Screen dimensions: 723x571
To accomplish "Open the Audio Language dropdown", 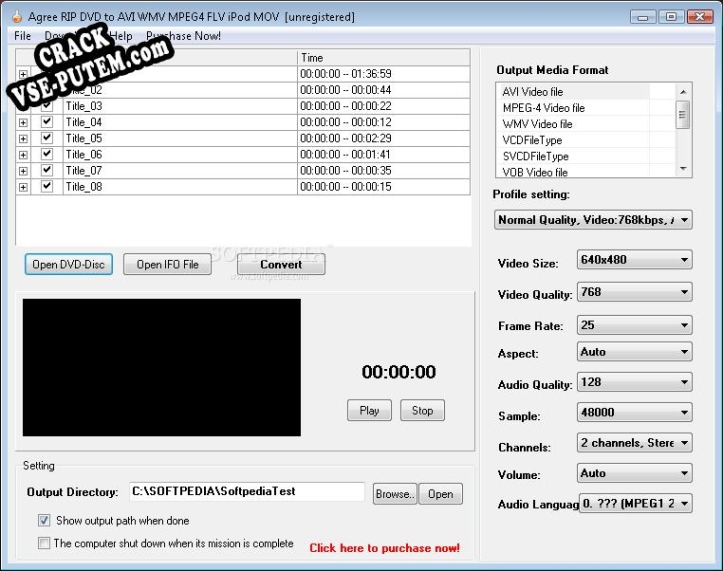I will point(635,503).
